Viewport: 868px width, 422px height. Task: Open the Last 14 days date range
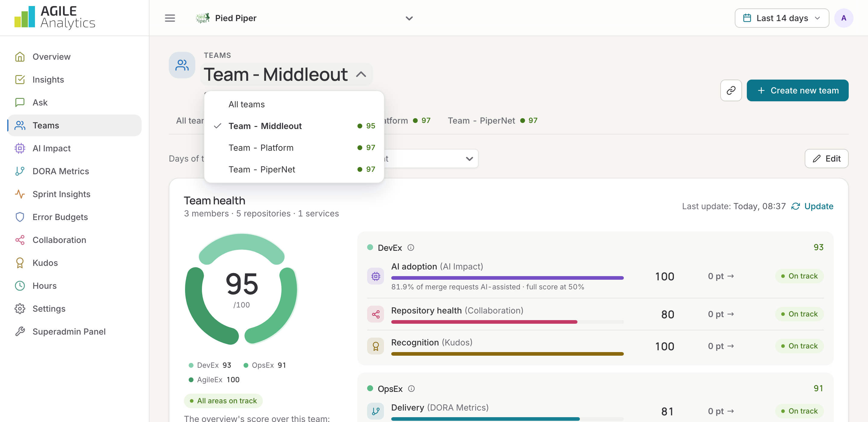click(x=782, y=18)
